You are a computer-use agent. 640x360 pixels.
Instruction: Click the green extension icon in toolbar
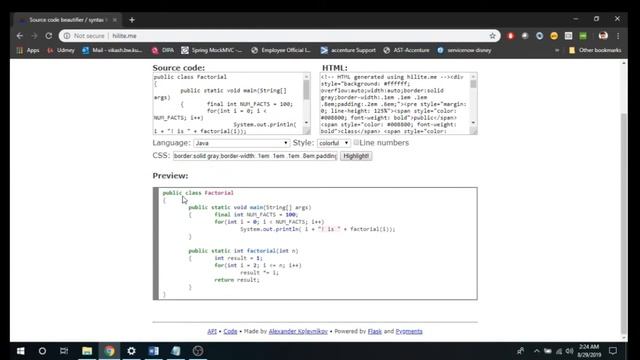[583, 36]
